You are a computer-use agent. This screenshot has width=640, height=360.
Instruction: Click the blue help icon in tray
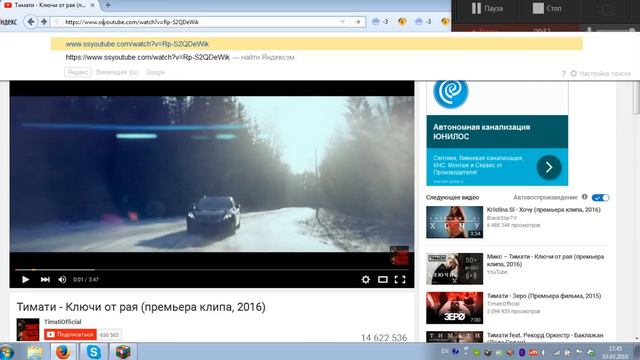[x=456, y=351]
